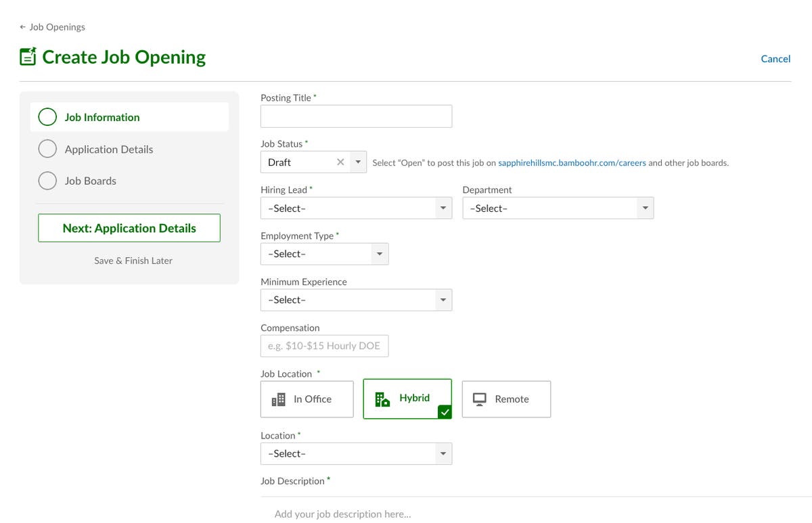Clear Job Status using the X icon

coord(340,162)
